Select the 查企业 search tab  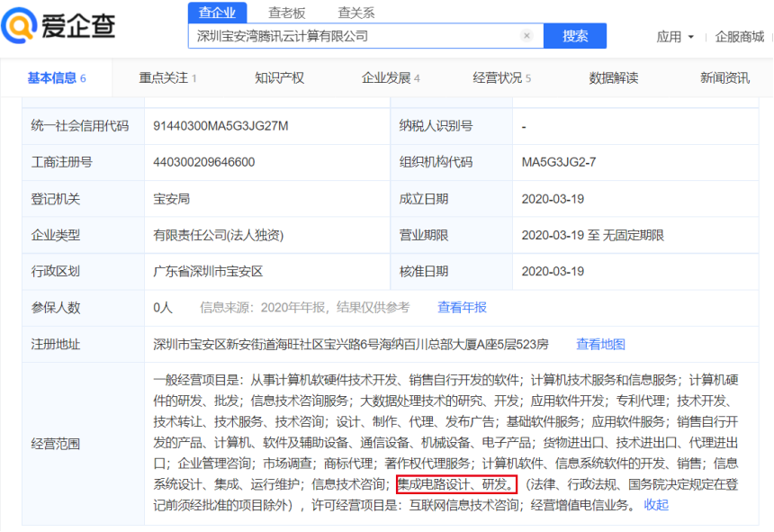(x=217, y=13)
